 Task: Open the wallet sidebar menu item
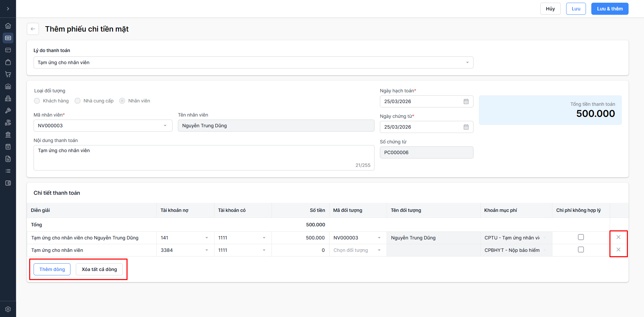coord(8,183)
